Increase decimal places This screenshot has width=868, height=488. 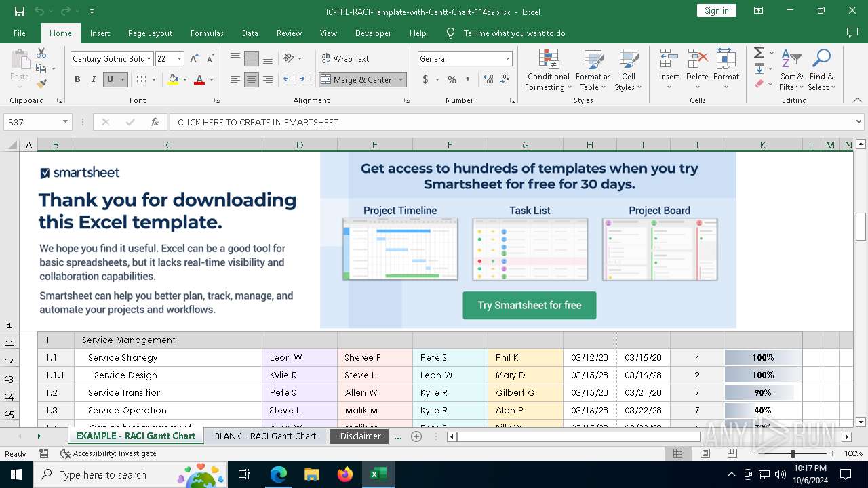click(488, 79)
